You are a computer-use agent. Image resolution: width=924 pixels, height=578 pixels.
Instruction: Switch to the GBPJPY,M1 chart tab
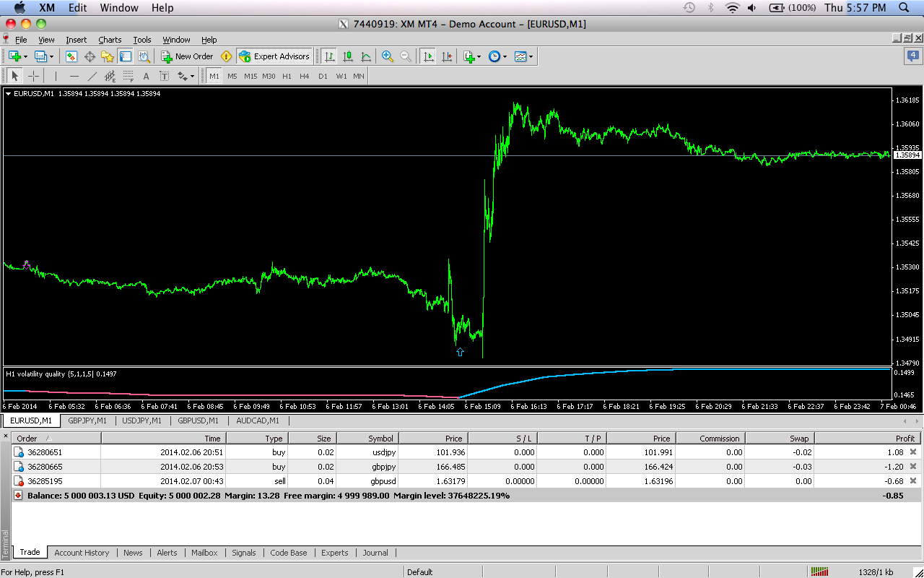tap(87, 420)
